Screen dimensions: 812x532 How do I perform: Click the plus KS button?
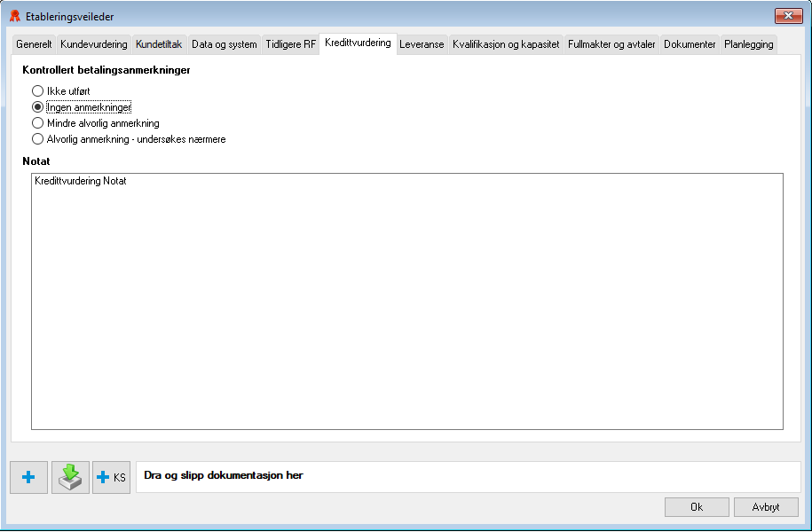(111, 477)
